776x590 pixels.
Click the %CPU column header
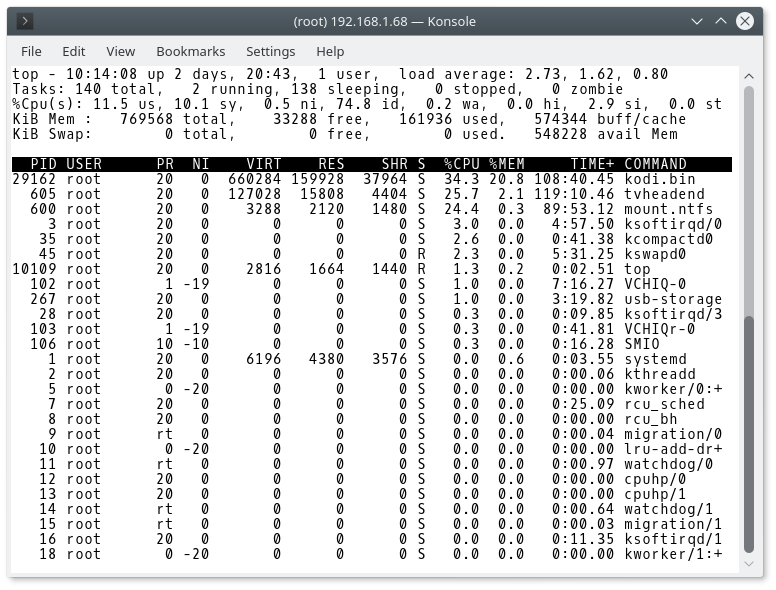click(461, 164)
